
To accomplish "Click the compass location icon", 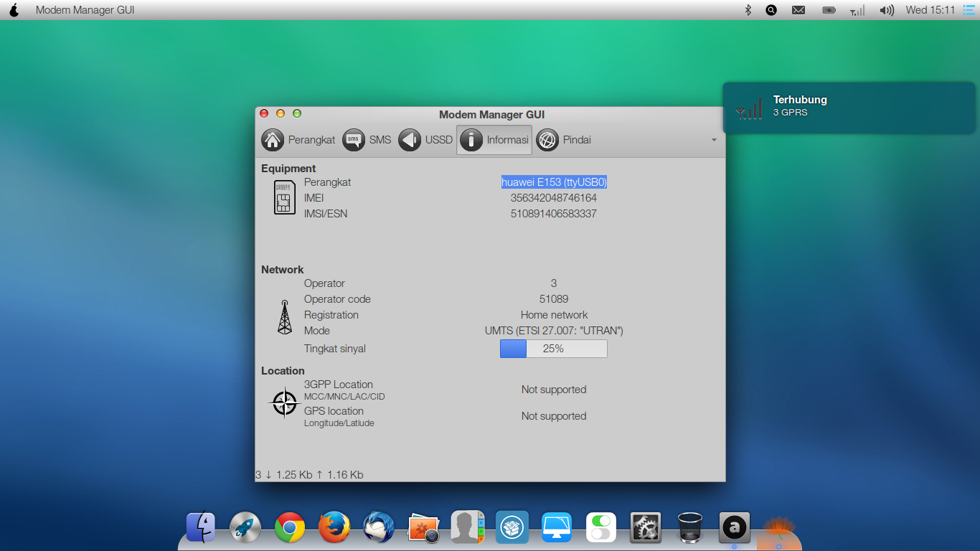I will coord(285,402).
